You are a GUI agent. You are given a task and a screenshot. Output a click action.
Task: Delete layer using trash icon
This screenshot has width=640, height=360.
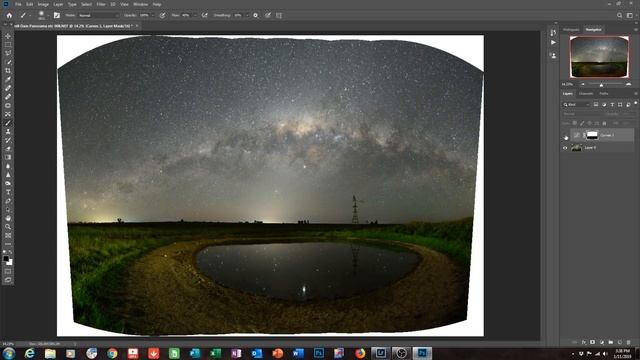click(629, 342)
